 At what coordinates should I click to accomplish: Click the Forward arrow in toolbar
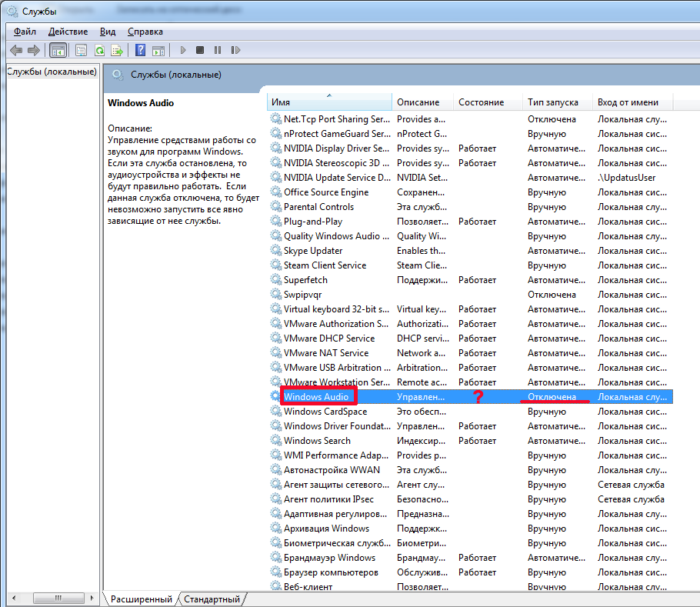(x=33, y=50)
